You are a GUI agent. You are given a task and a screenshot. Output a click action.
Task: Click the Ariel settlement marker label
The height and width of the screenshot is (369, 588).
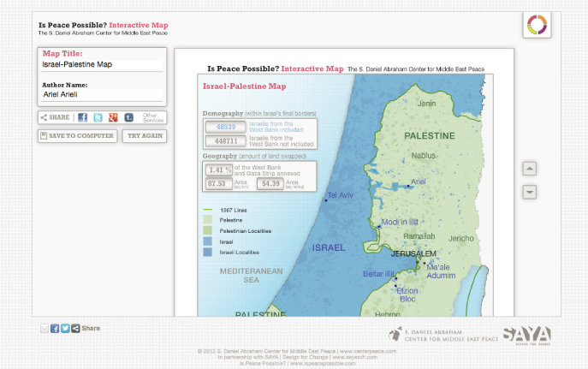tap(419, 182)
